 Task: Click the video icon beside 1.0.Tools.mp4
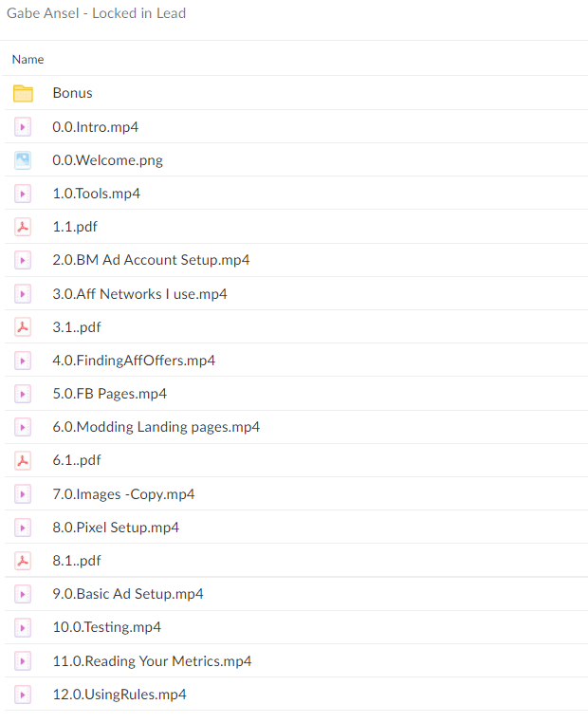tap(23, 194)
